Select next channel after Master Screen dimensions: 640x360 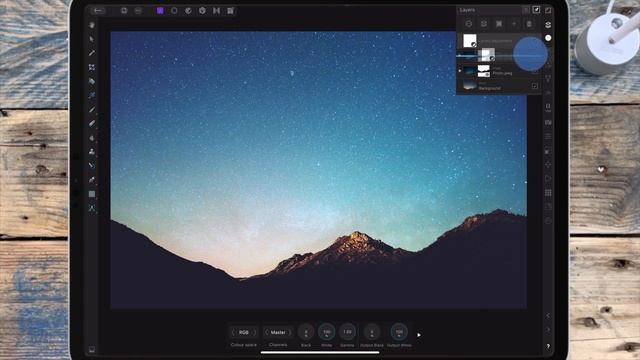tap(290, 333)
